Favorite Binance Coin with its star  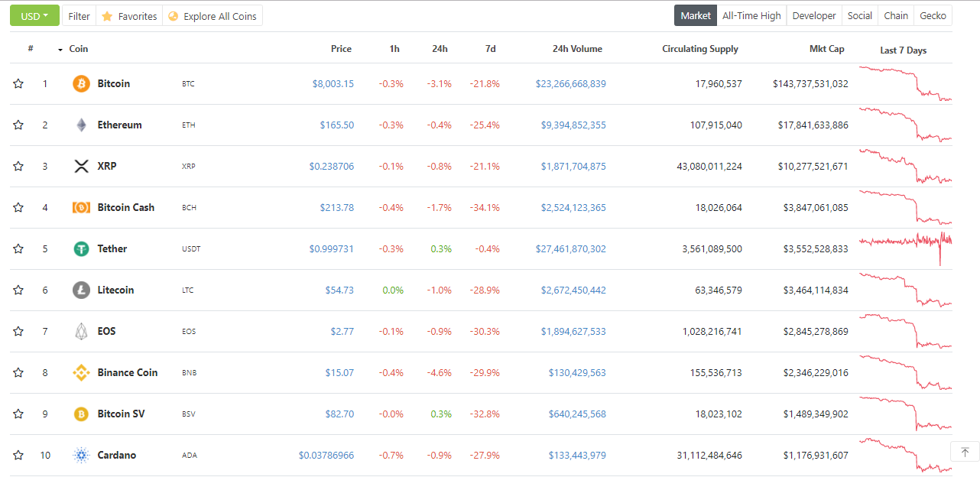(x=18, y=373)
